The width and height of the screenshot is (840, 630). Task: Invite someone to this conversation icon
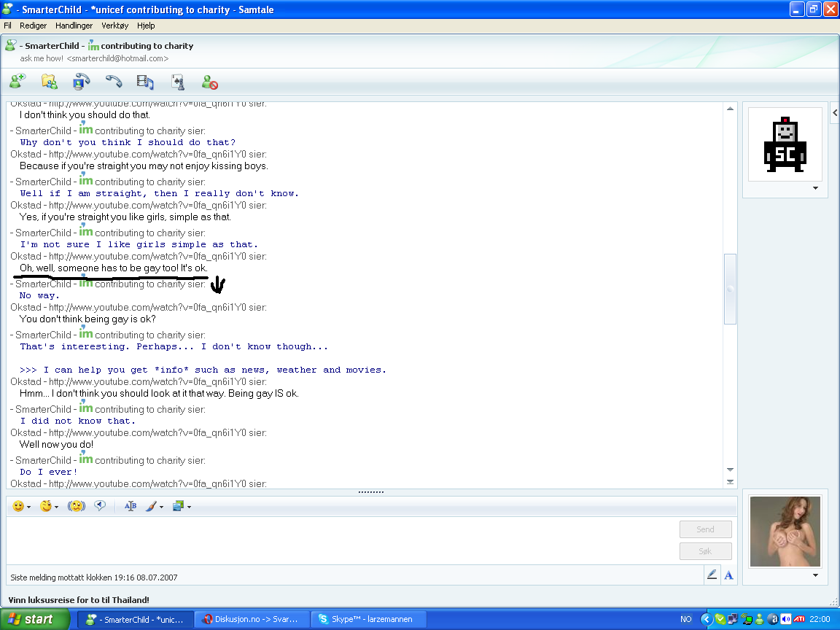click(17, 82)
